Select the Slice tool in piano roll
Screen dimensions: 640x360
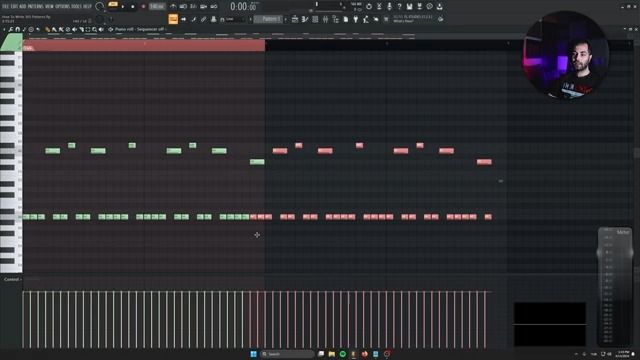pyautogui.click(x=81, y=29)
